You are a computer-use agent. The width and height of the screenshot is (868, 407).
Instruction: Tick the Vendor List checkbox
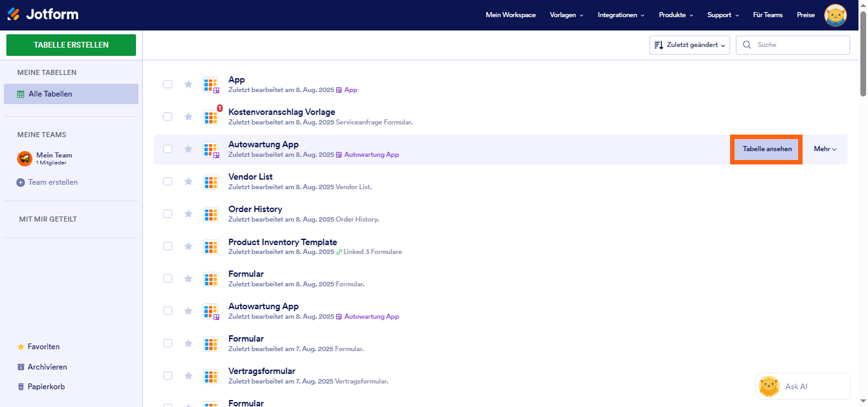pos(168,181)
